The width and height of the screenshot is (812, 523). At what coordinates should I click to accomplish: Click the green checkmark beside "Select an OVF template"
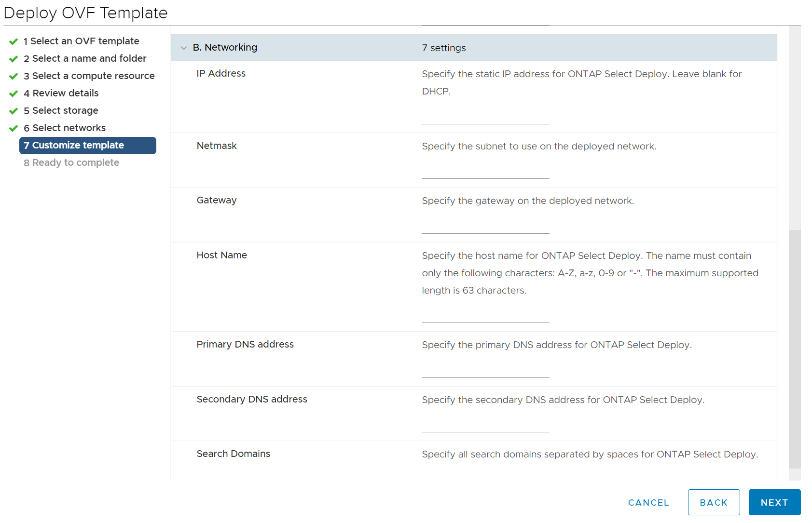(x=14, y=41)
